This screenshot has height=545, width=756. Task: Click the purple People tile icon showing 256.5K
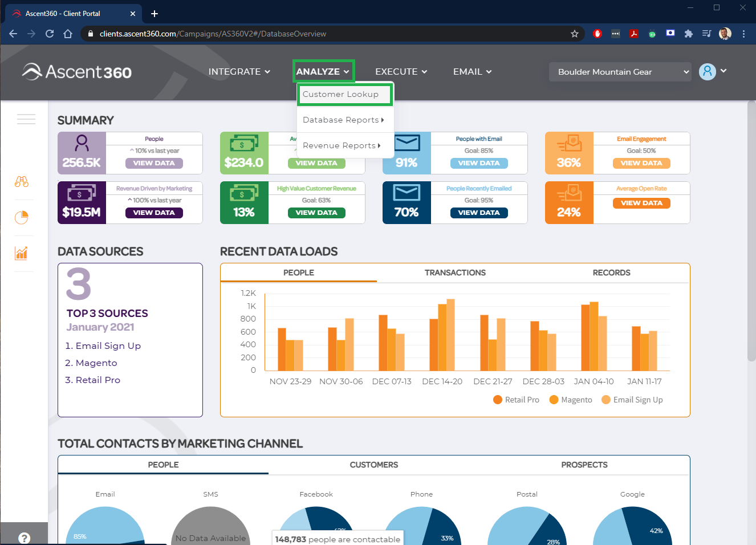(x=82, y=153)
